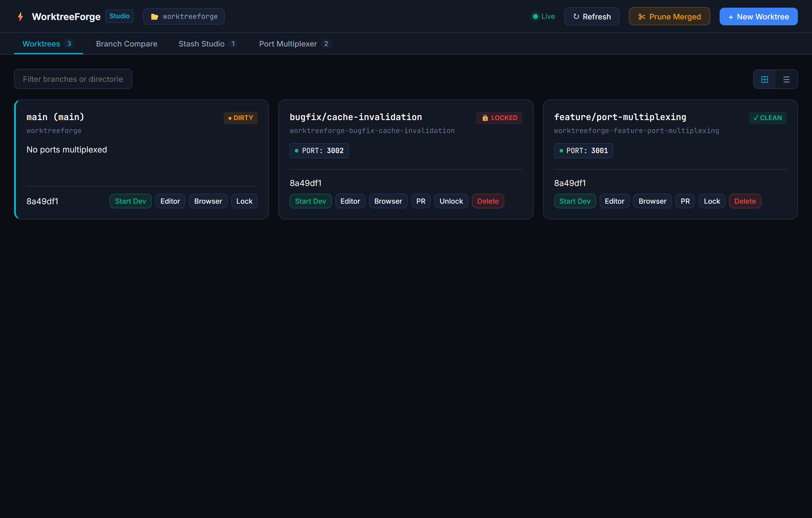This screenshot has width=812, height=518.
Task: Go to the Port Multiplexer tab
Action: 295,44
